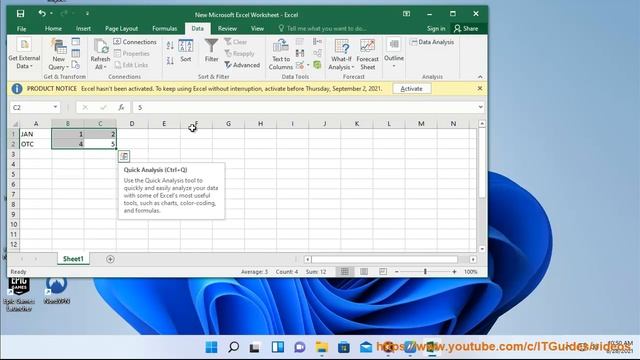Viewport: 640px width, 360px height.
Task: Switch to Page Layout tab
Action: coord(121,29)
